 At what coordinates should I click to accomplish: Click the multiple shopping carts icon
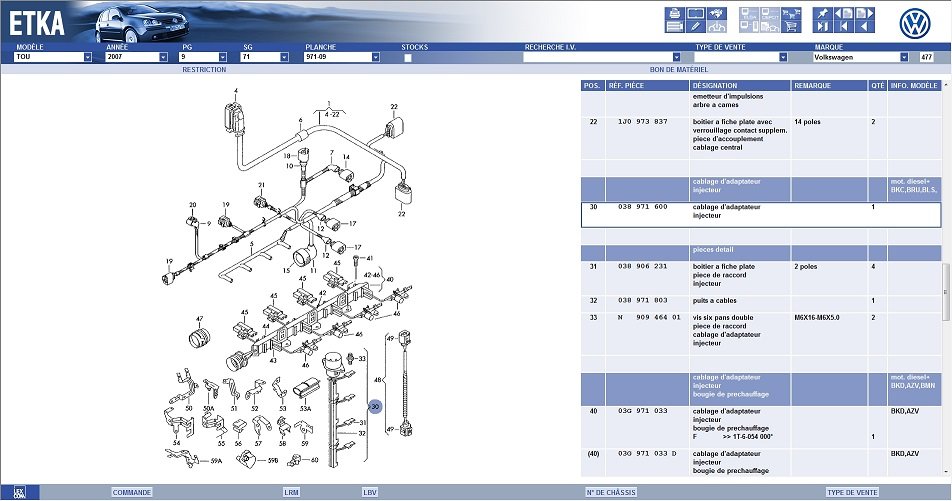click(x=791, y=13)
